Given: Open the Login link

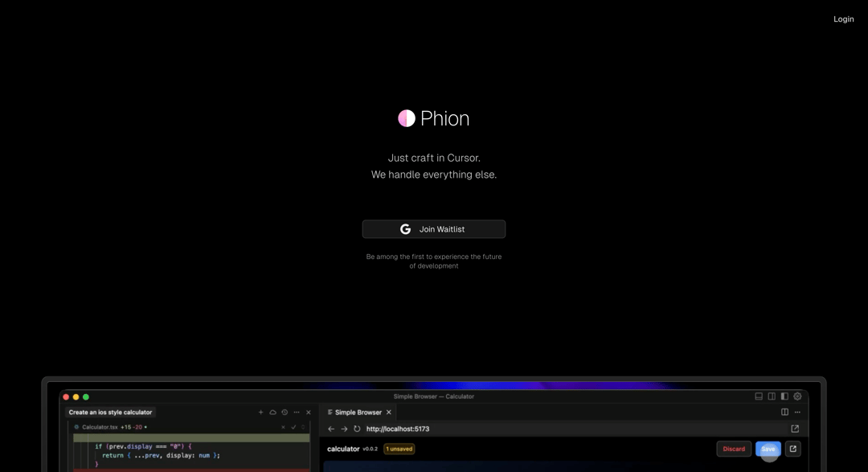Looking at the screenshot, I should (844, 18).
